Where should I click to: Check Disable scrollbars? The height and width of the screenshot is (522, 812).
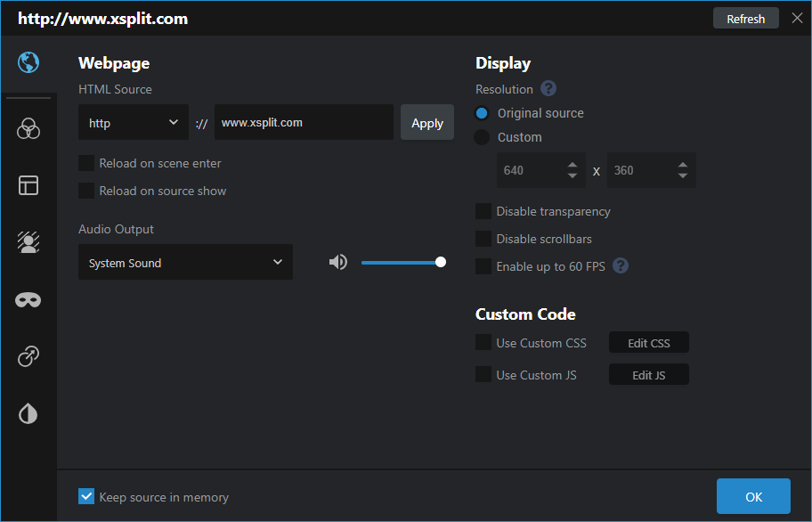483,239
